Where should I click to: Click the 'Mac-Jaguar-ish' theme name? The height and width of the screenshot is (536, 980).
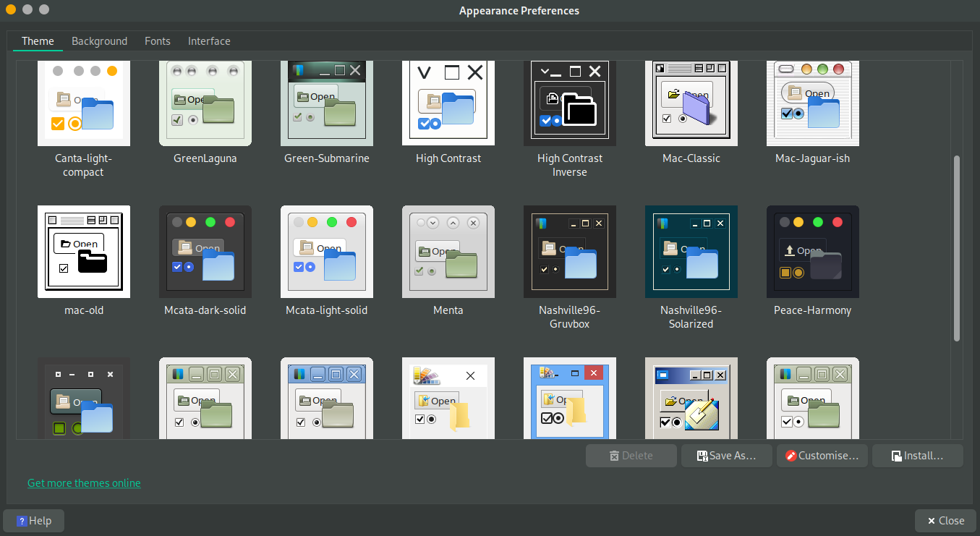(813, 158)
